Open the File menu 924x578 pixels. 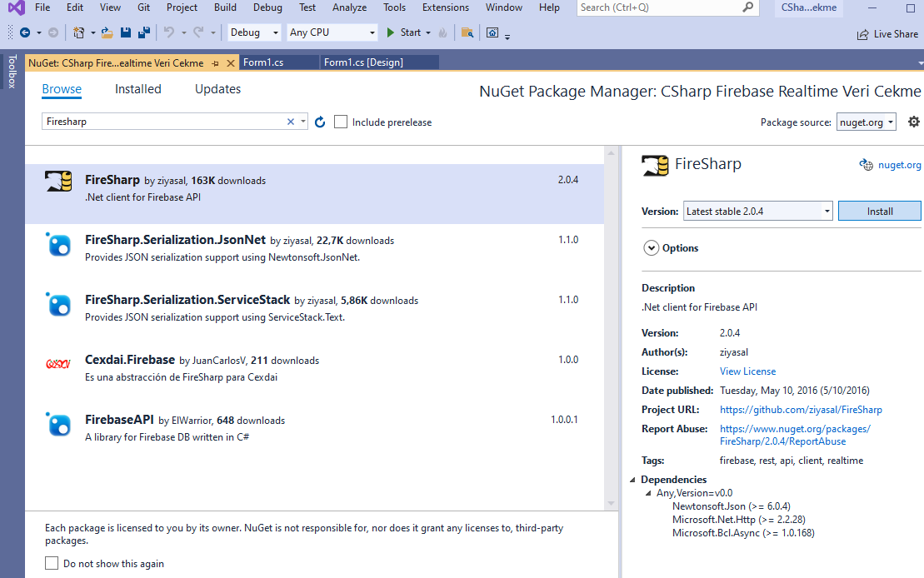click(x=42, y=7)
